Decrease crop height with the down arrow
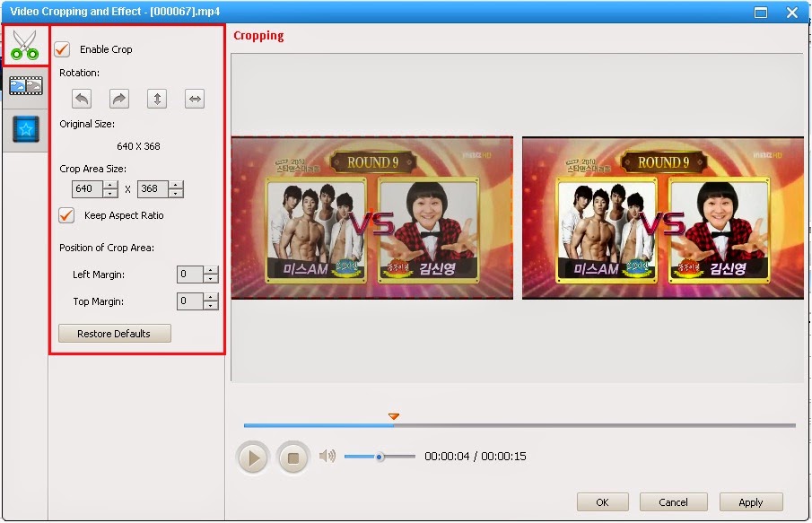The height and width of the screenshot is (523, 812). (x=176, y=193)
